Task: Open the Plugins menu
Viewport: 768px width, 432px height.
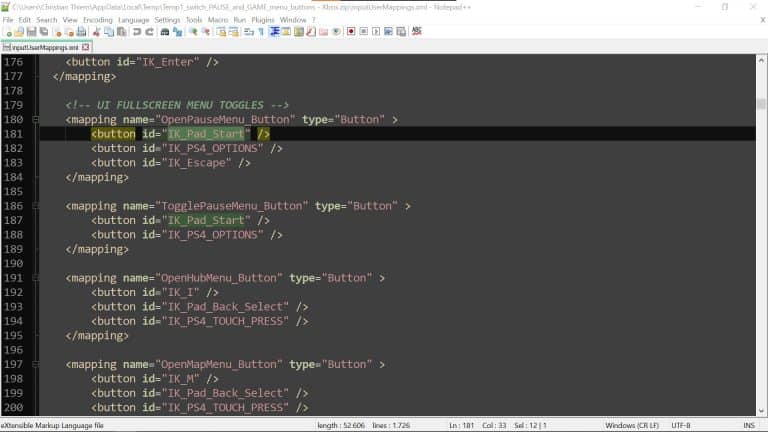Action: point(262,19)
